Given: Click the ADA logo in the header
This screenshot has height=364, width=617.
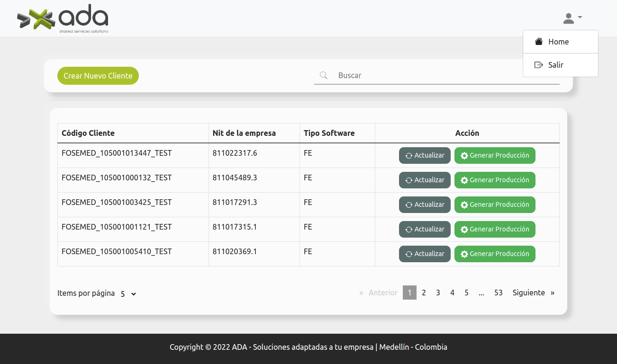Looking at the screenshot, I should (x=63, y=19).
